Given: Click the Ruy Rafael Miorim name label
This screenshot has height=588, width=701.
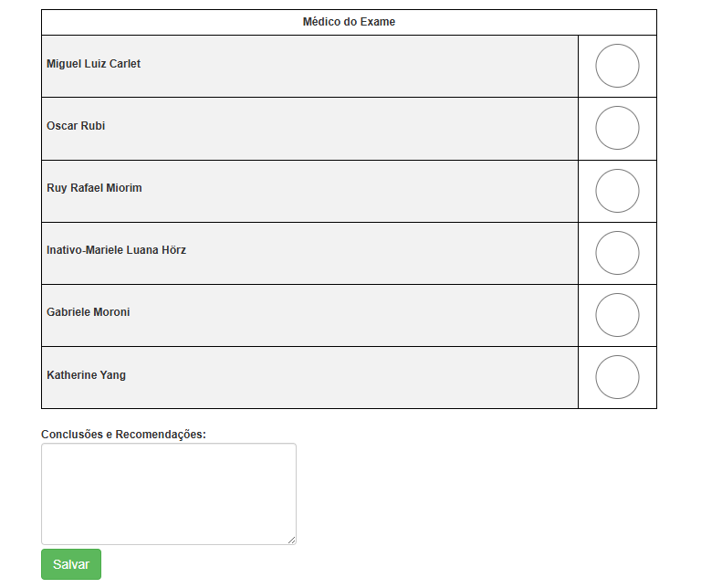Looking at the screenshot, I should pos(94,188).
